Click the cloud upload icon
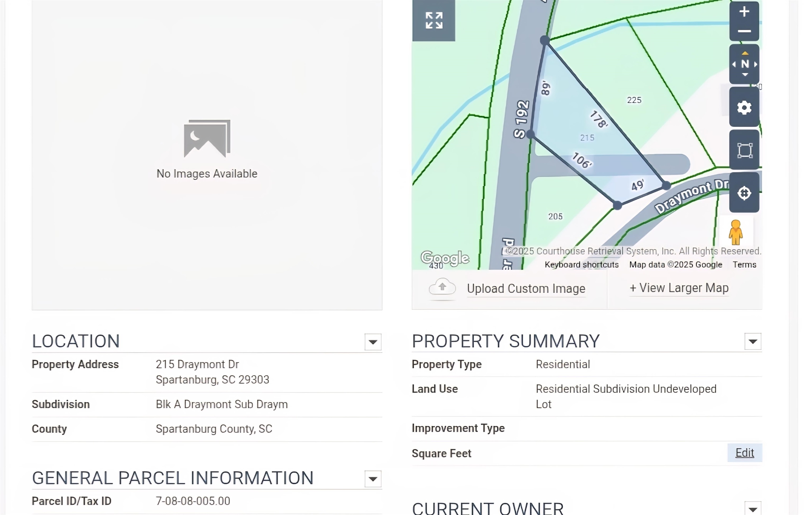Image resolution: width=812 pixels, height=515 pixels. click(442, 288)
